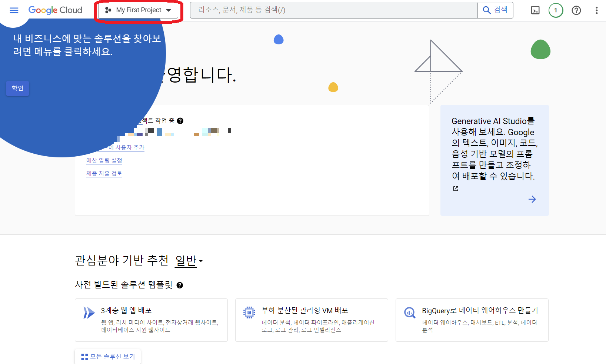Click the 확인 confirm button

click(x=17, y=88)
